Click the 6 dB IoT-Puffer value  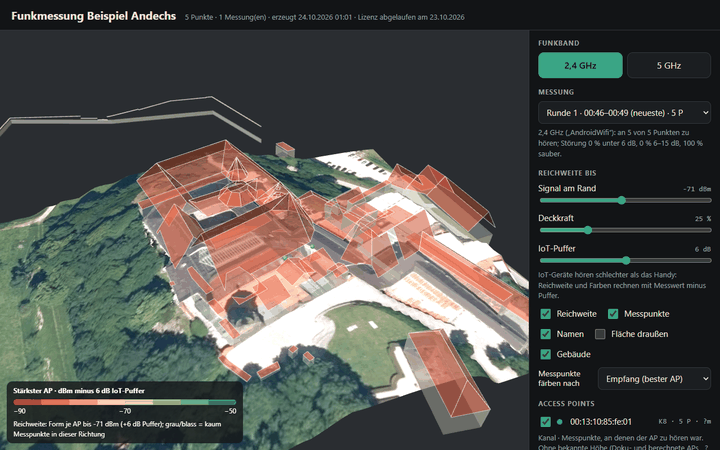(x=703, y=249)
